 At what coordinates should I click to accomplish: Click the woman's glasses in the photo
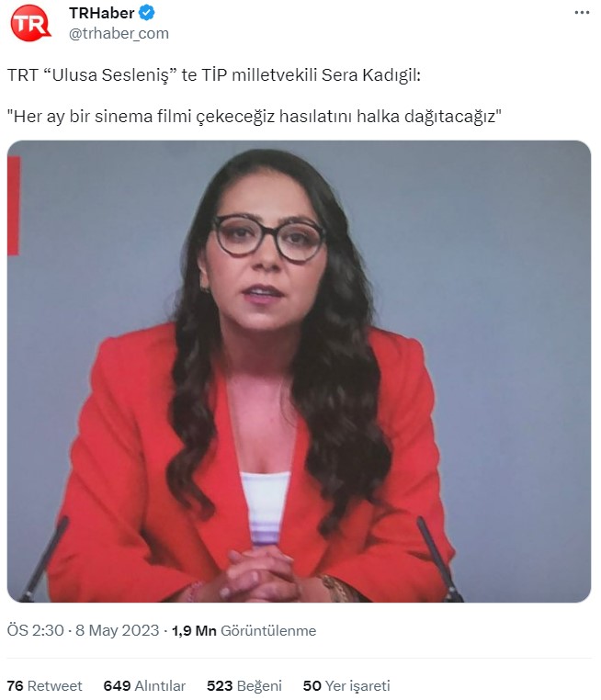pos(269,238)
